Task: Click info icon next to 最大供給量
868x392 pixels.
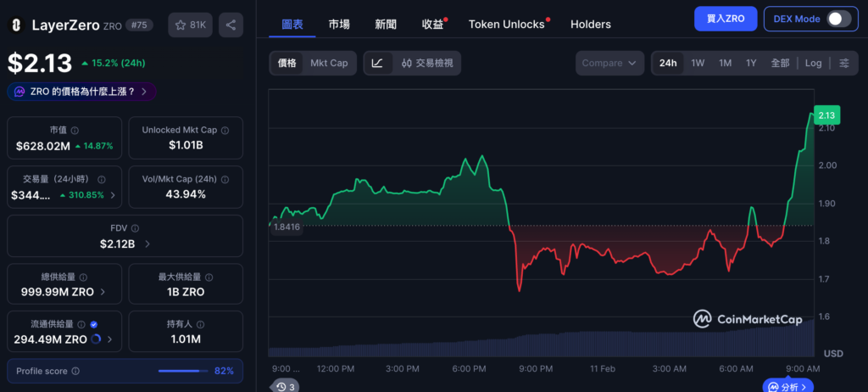Action: [209, 277]
